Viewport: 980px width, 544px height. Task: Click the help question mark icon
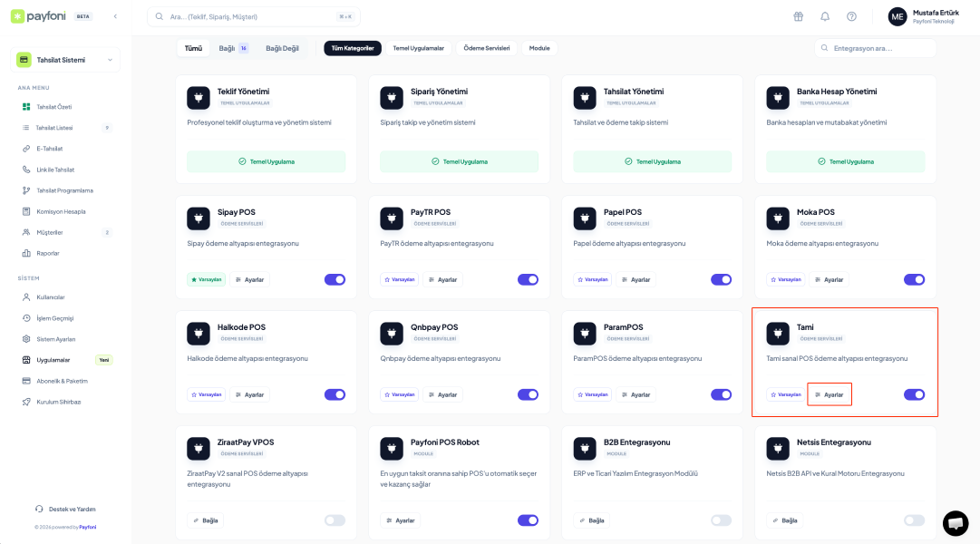[x=851, y=16]
